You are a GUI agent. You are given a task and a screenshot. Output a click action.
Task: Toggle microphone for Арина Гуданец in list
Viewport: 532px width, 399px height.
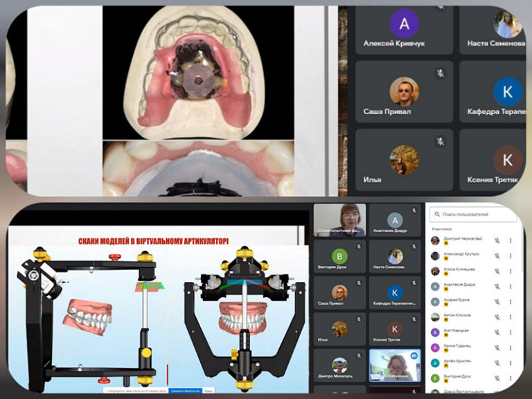pyautogui.click(x=497, y=348)
